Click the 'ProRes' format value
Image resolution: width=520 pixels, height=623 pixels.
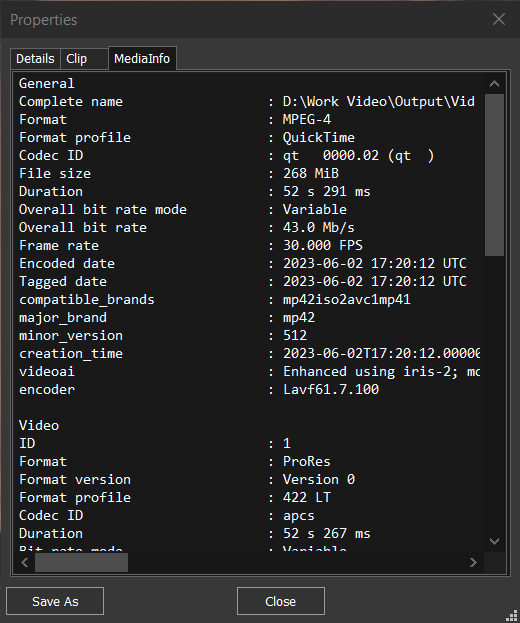pos(306,462)
